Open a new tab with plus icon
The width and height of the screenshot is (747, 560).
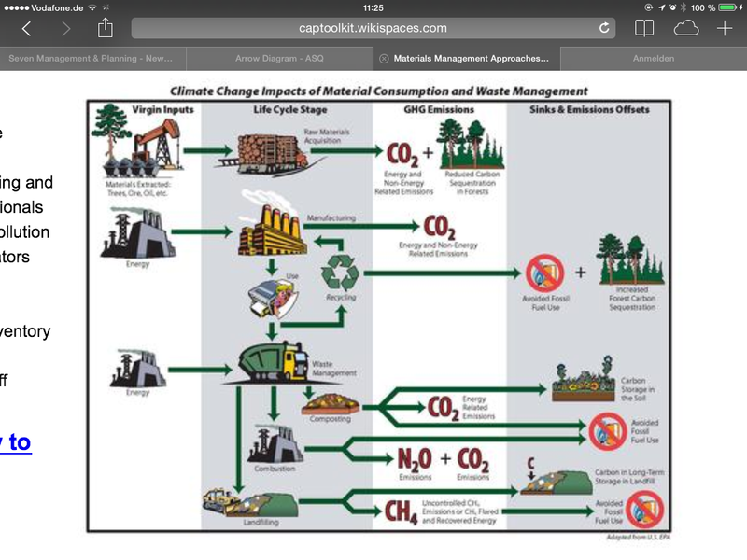tap(725, 29)
